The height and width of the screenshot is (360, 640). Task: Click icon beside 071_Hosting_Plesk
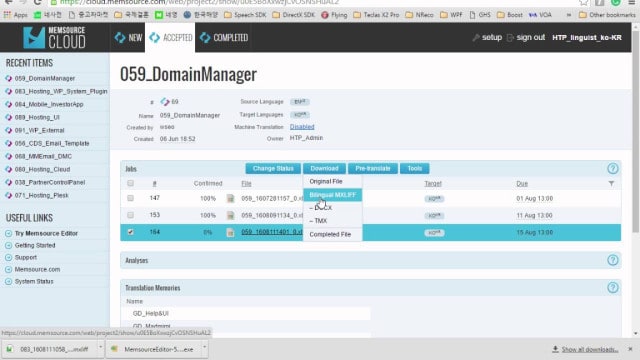pos(9,196)
